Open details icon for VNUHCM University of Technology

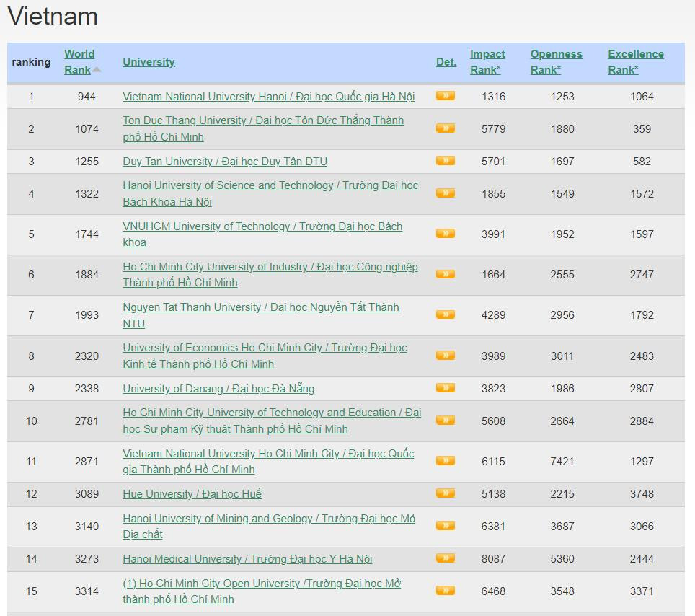(x=445, y=234)
